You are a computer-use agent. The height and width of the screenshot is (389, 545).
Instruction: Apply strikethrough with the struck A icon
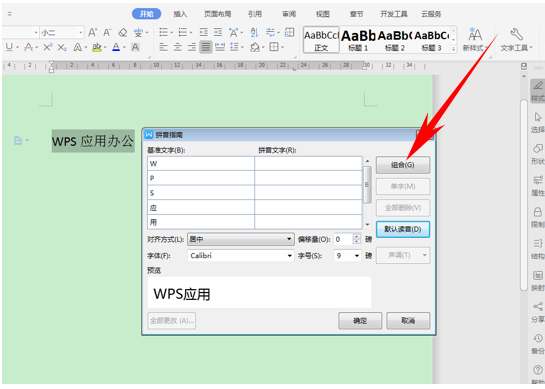[29, 47]
